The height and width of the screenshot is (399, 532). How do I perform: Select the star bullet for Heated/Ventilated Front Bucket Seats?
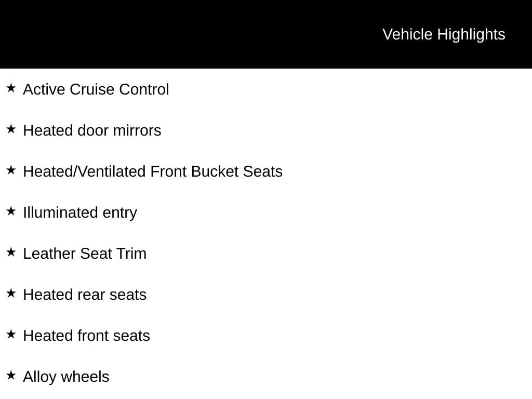coord(11,170)
